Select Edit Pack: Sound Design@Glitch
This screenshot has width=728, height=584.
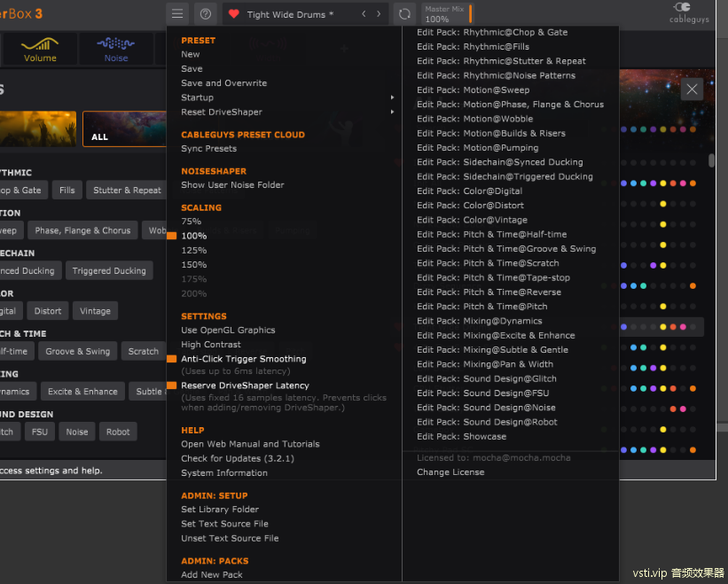pyautogui.click(x=487, y=378)
